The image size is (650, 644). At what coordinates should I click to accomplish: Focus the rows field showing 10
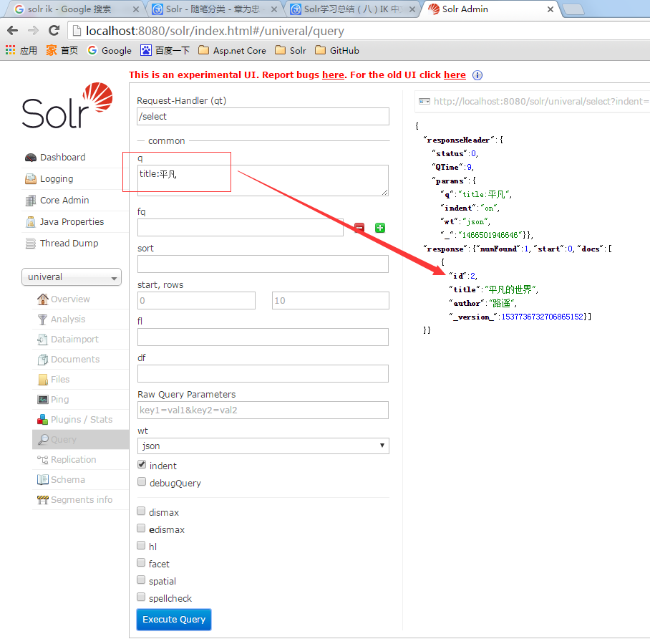tap(331, 300)
